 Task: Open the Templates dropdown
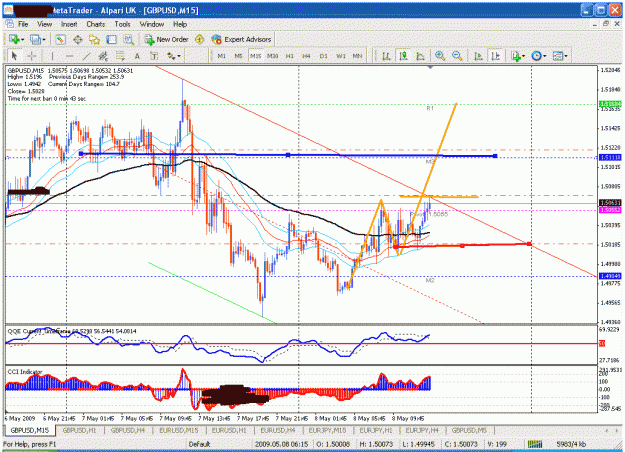tap(560, 56)
